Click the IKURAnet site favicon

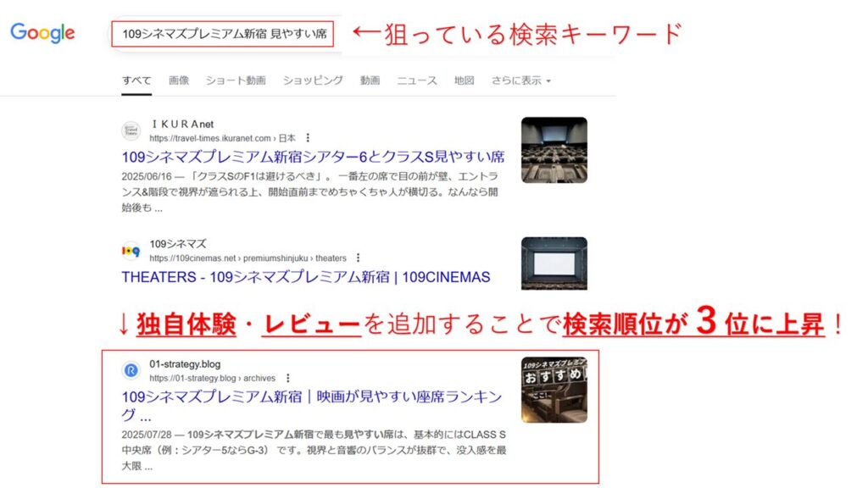tap(131, 131)
